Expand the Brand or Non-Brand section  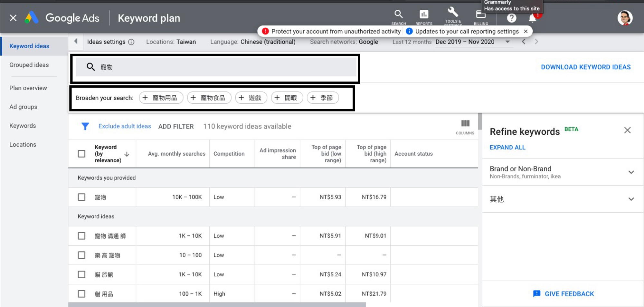click(x=631, y=172)
